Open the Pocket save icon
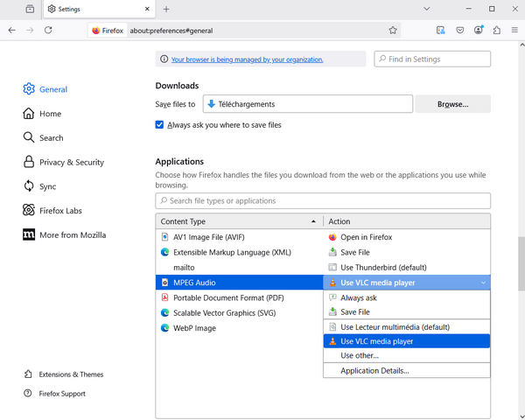 [459, 30]
